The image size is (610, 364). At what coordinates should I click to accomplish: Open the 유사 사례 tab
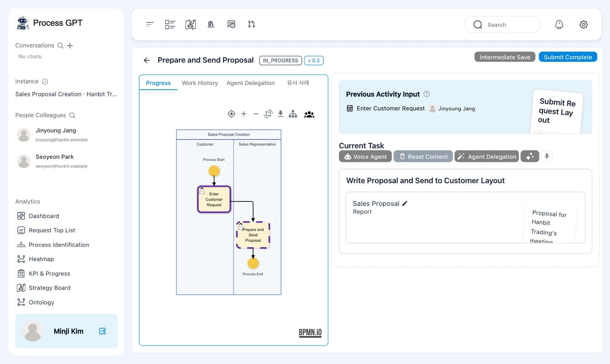click(x=298, y=83)
